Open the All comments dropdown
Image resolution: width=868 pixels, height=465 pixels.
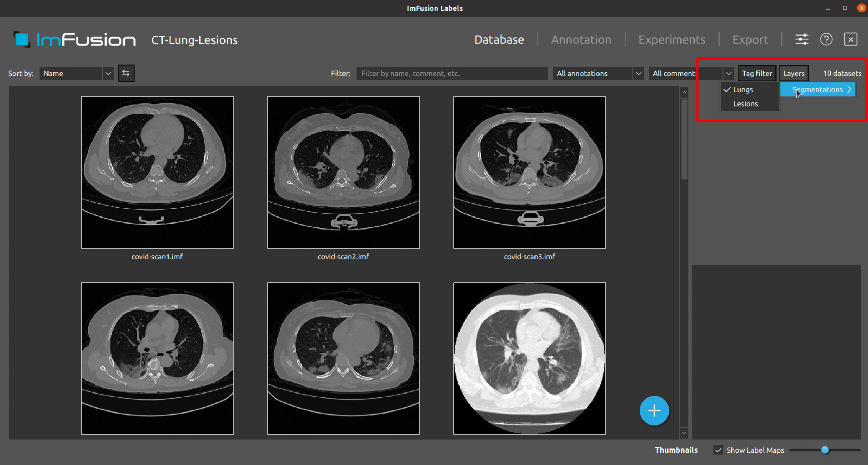point(691,73)
